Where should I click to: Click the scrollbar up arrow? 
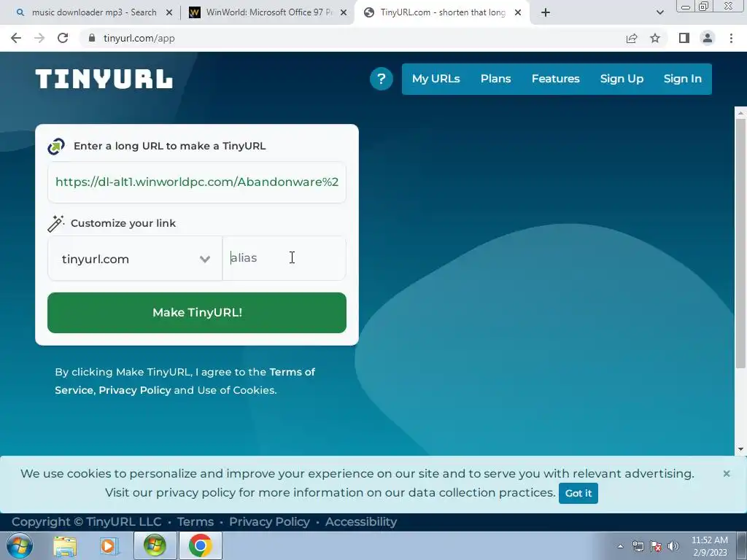click(x=740, y=113)
